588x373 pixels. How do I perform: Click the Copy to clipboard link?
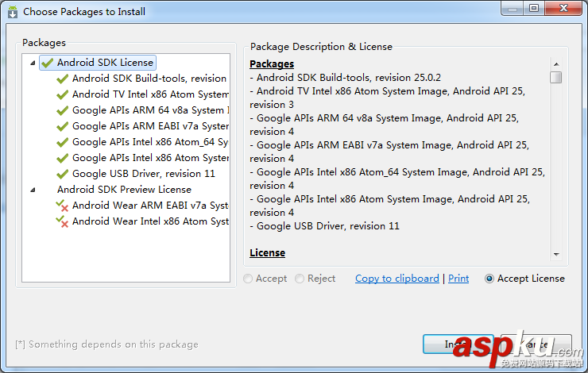tap(397, 279)
